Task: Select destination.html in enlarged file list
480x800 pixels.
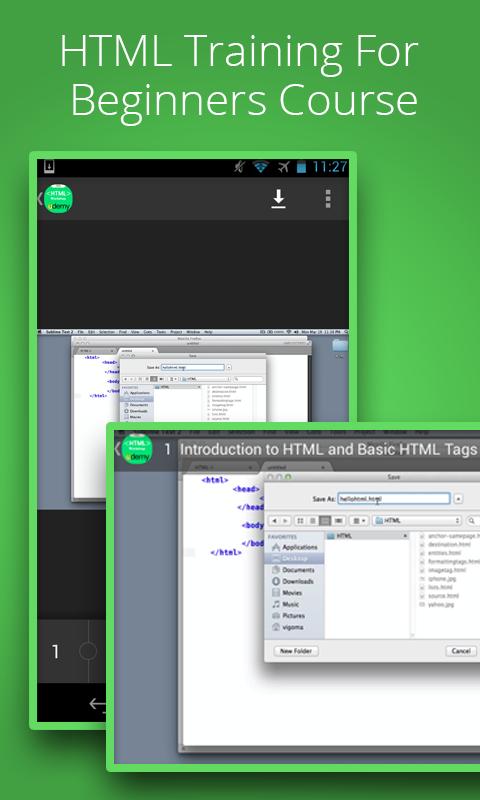Action: coord(445,544)
